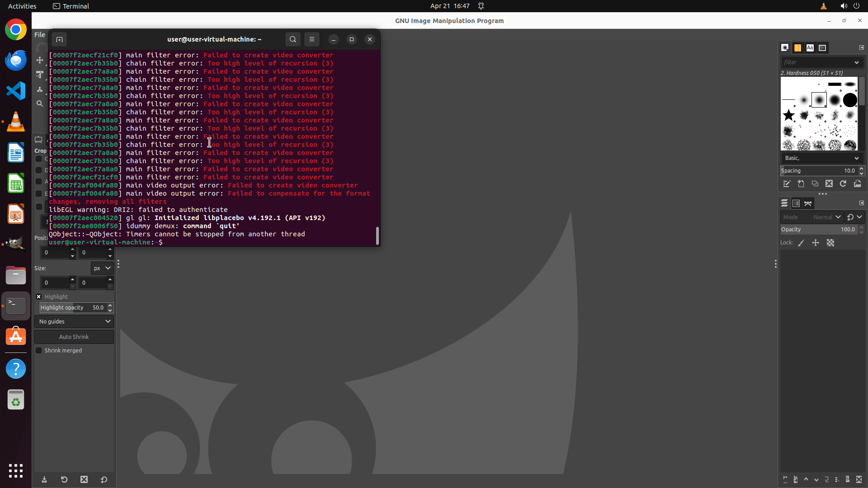The image size is (868, 488).
Task: Click the terminal search icon
Action: pos(293,39)
